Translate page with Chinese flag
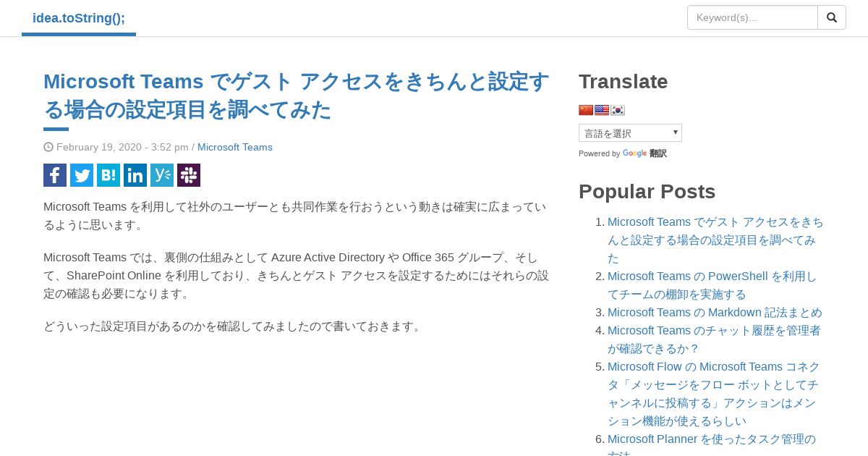Screen dimensions: 868x456 [x=586, y=110]
